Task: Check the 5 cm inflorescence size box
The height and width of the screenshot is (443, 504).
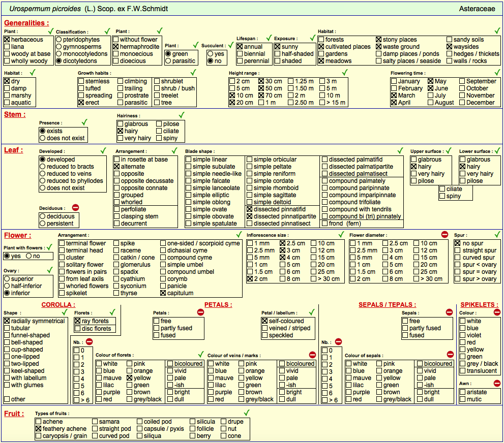Action: click(283, 265)
